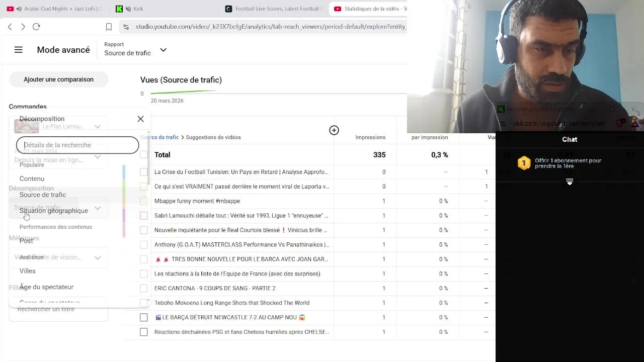Tick checkbox for Nouvelle inquiétante pour le Real
Viewport: 644px width, 362px height.
point(144,230)
